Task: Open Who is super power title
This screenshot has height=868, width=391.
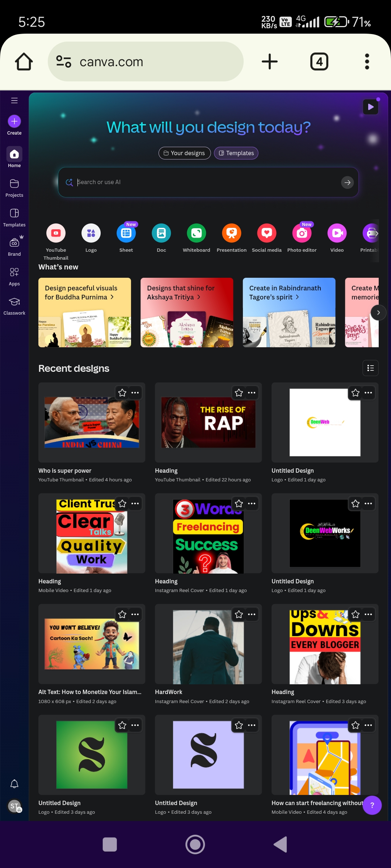Action: [x=65, y=471]
